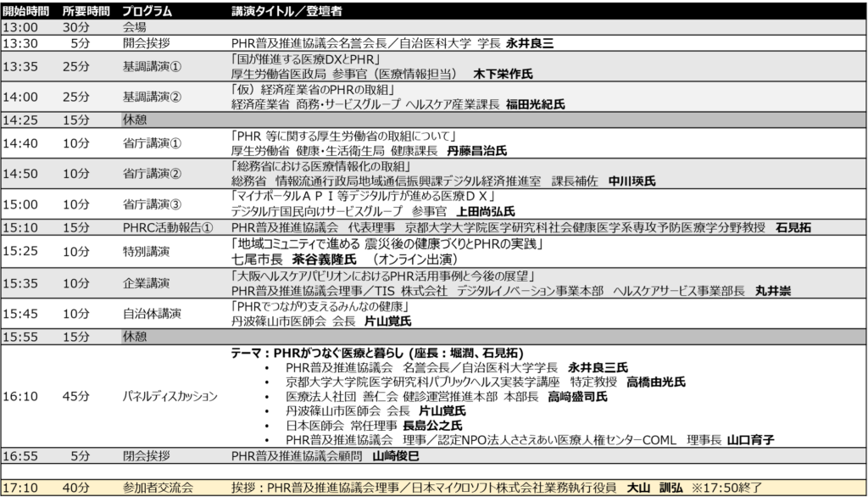Click speaker name 中川瑛氏
This screenshot has width=868, height=502.
(632, 181)
